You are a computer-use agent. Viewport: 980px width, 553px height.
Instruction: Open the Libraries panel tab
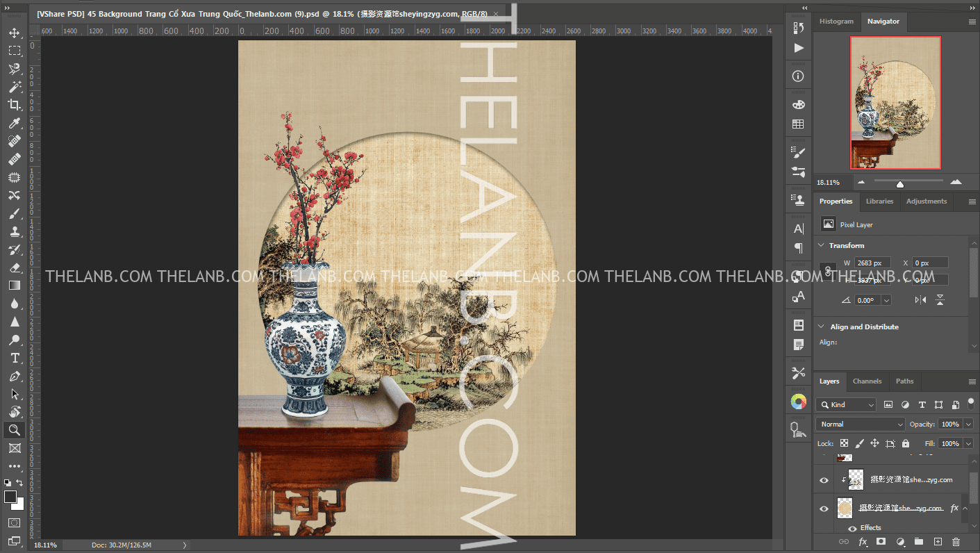click(x=879, y=201)
